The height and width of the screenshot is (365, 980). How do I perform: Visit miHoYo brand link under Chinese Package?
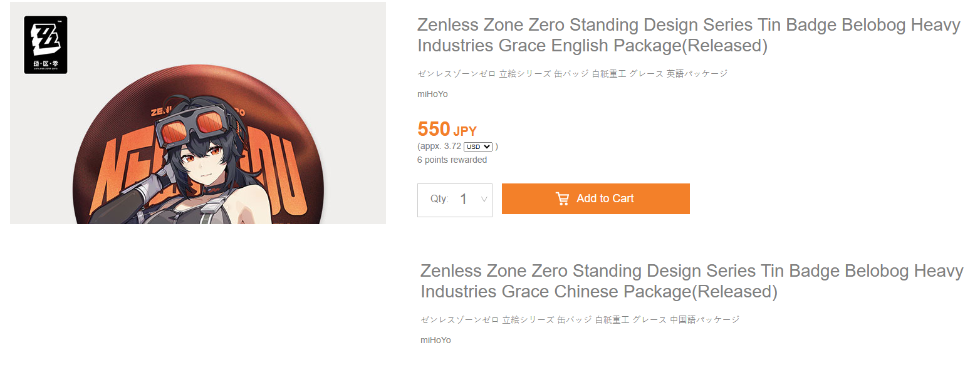pos(435,341)
